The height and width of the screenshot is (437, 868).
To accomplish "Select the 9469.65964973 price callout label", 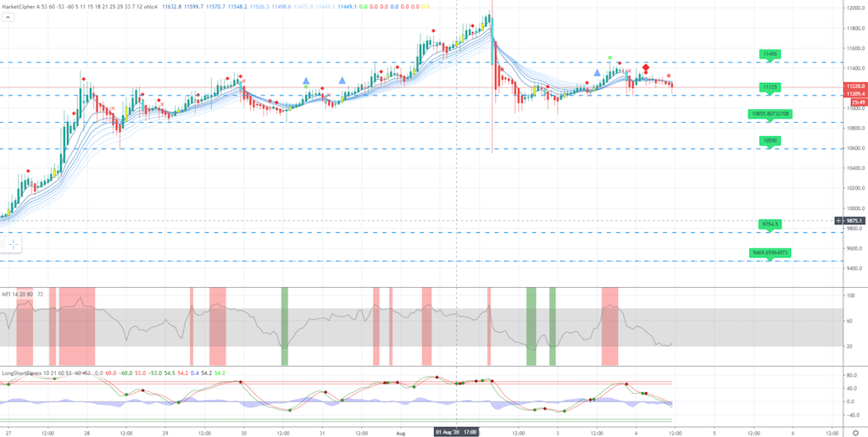I will click(770, 252).
